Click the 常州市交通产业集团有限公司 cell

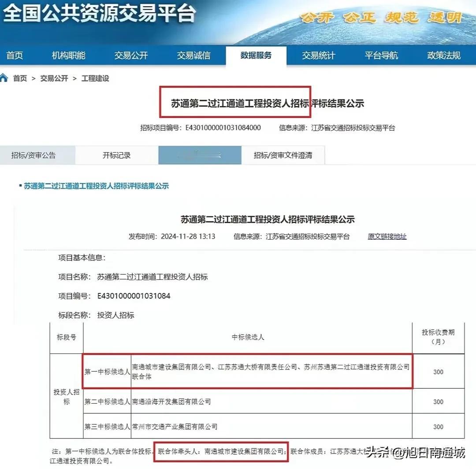coord(271,427)
